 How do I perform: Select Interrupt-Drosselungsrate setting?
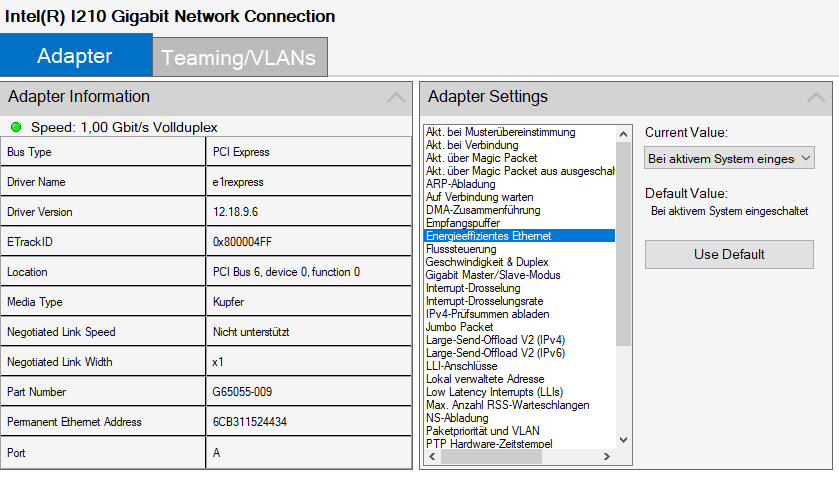484,301
